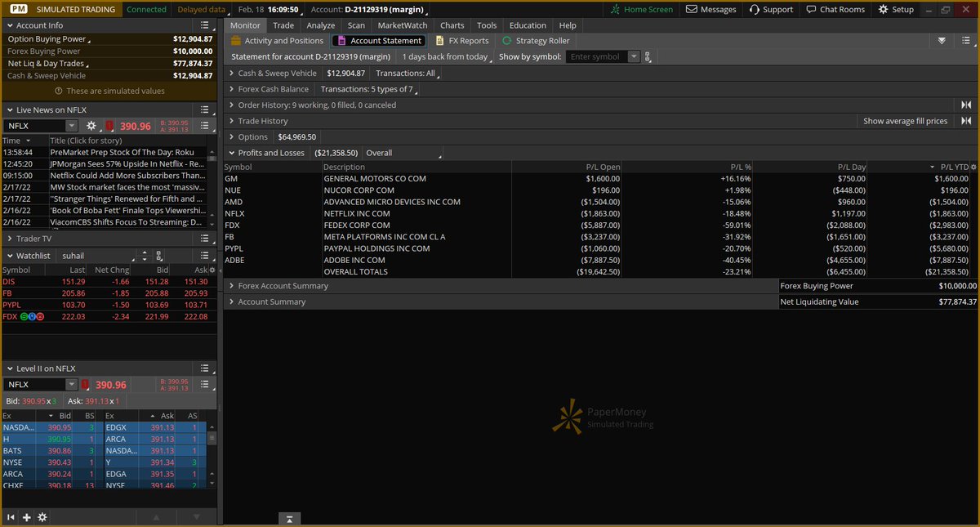Screen dimensions: 980x527
Task: Expand the Account Summary section
Action: [x=231, y=301]
